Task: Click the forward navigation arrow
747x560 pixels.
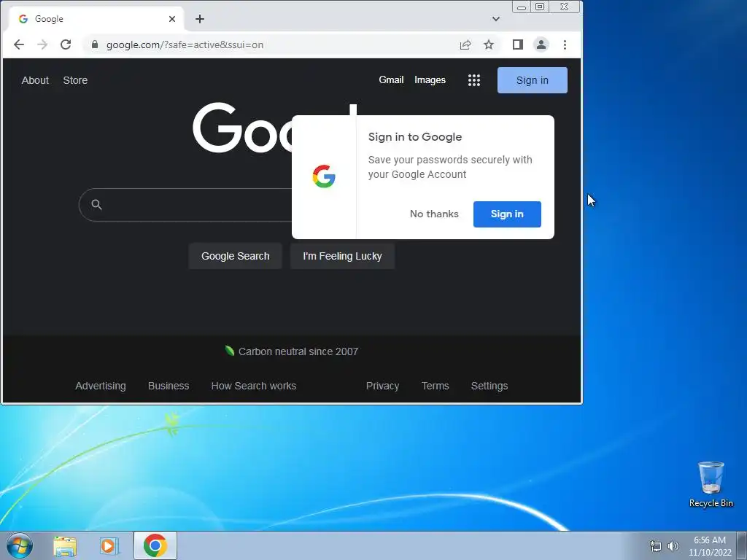Action: (42, 44)
